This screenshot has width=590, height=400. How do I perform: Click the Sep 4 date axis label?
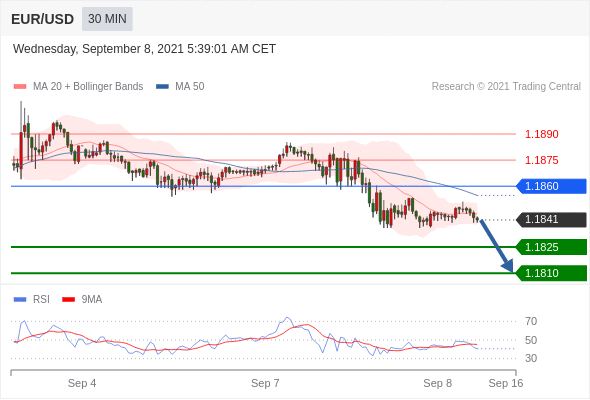coord(82,383)
